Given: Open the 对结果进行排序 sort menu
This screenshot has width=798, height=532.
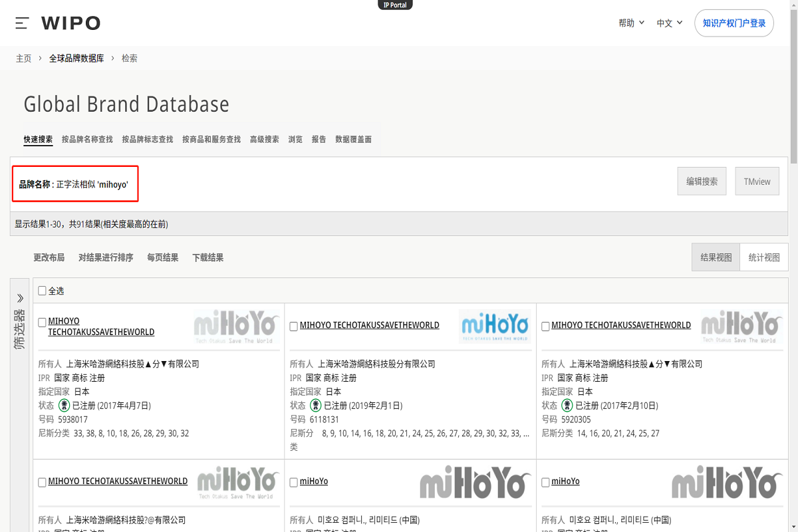Looking at the screenshot, I should point(106,257).
